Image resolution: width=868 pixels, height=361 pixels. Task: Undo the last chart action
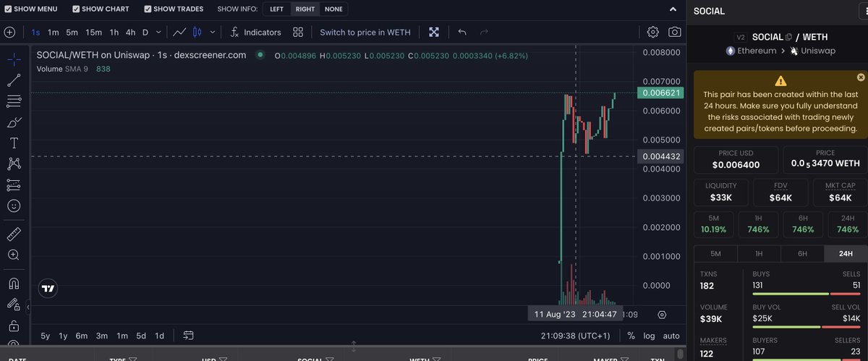(x=463, y=33)
